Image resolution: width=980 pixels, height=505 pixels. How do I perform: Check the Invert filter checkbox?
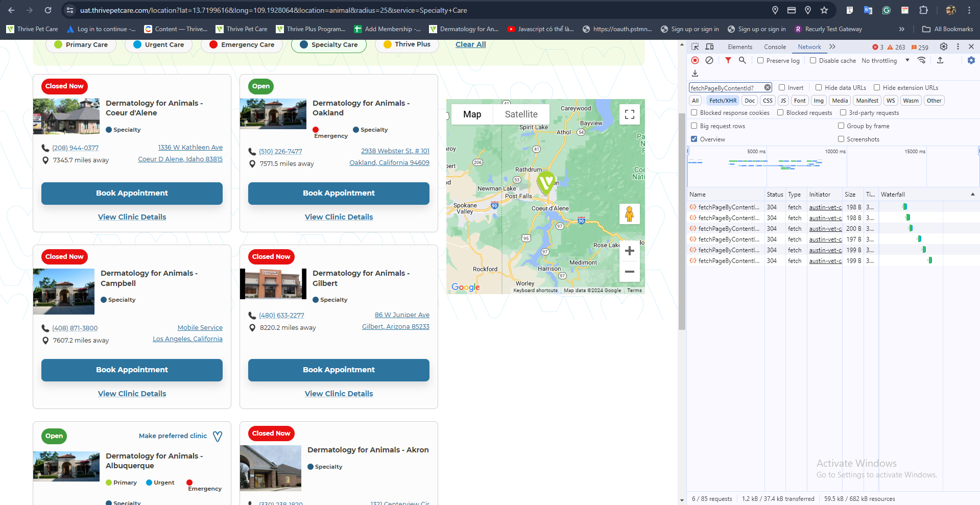click(x=782, y=87)
